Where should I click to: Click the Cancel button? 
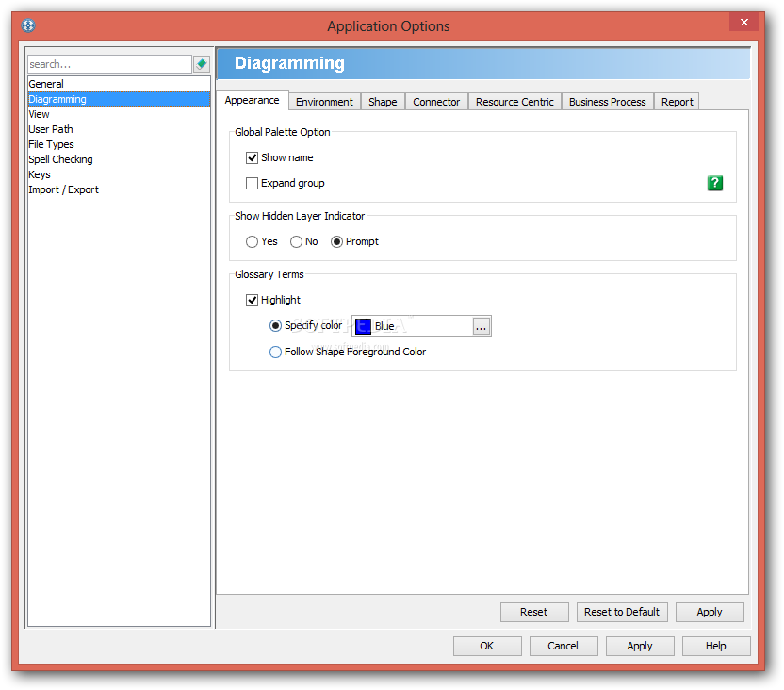(563, 646)
